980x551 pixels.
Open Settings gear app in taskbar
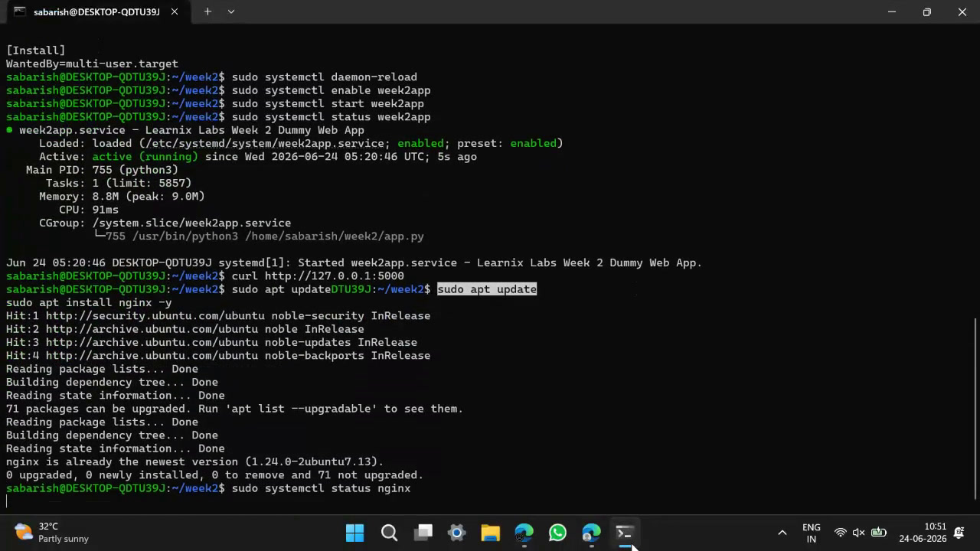[457, 533]
